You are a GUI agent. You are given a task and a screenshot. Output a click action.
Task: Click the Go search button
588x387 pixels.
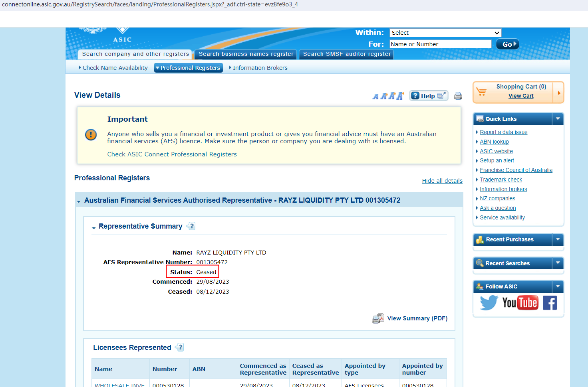click(x=507, y=44)
